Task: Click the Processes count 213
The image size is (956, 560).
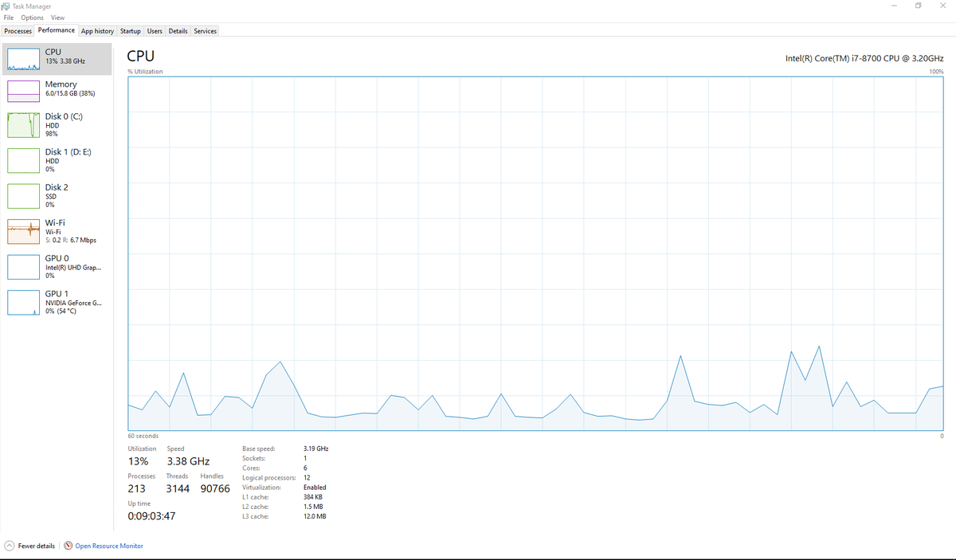Action: (136, 488)
